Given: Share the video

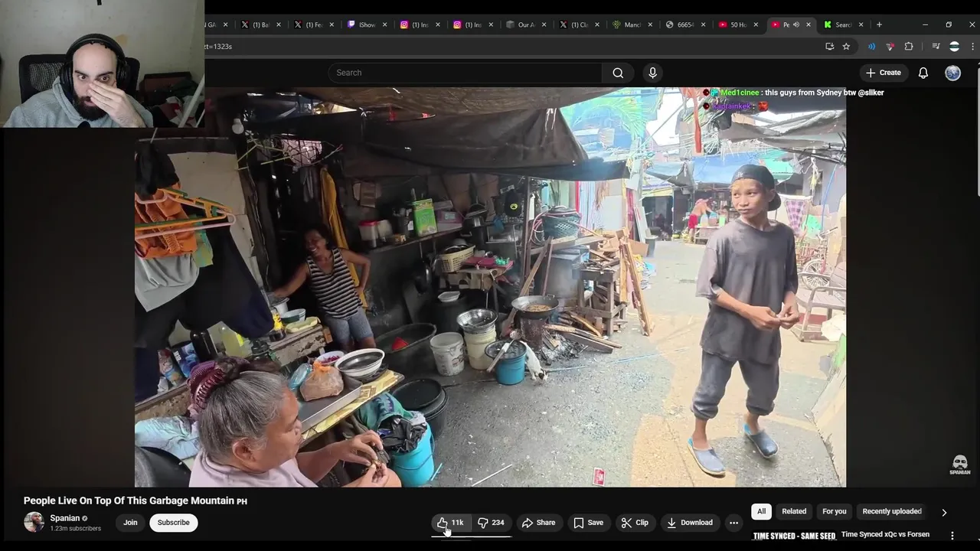Looking at the screenshot, I should 538,523.
